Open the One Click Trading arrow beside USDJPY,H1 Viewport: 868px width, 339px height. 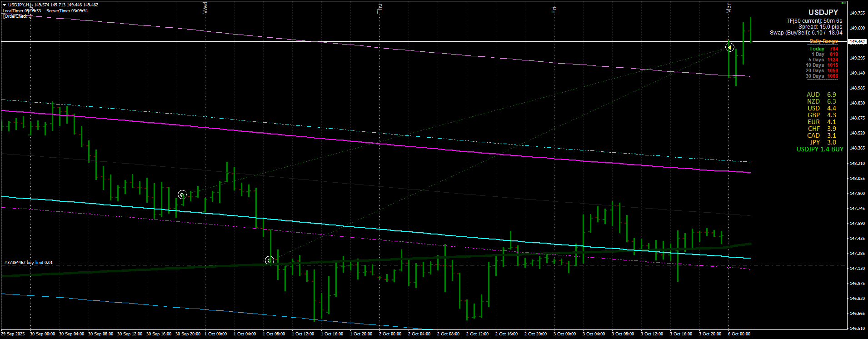click(4, 5)
